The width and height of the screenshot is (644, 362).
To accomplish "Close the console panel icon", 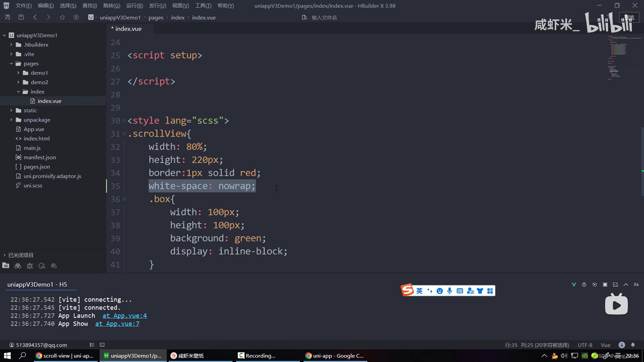I will pos(636,284).
